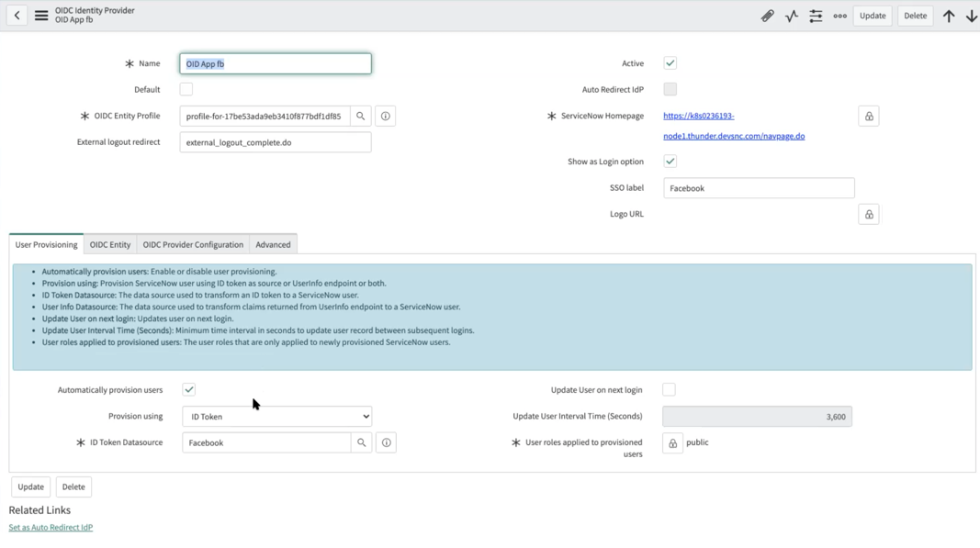This screenshot has height=548, width=980.
Task: Search ID Token Datasource lookup icon
Action: coord(361,442)
